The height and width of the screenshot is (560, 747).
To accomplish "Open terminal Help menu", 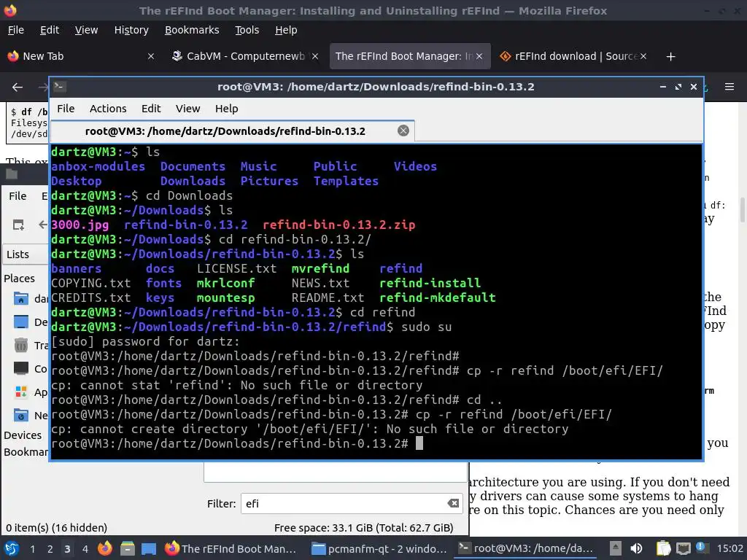I will [226, 109].
